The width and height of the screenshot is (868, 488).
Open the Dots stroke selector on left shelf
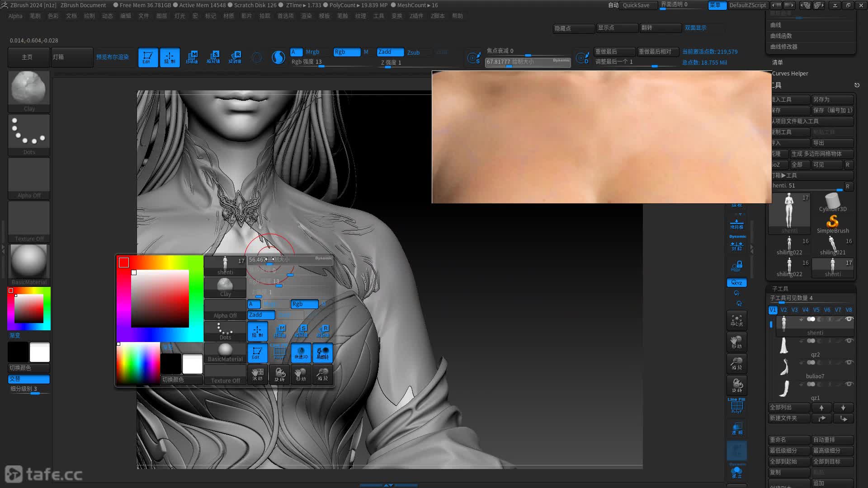pyautogui.click(x=29, y=135)
